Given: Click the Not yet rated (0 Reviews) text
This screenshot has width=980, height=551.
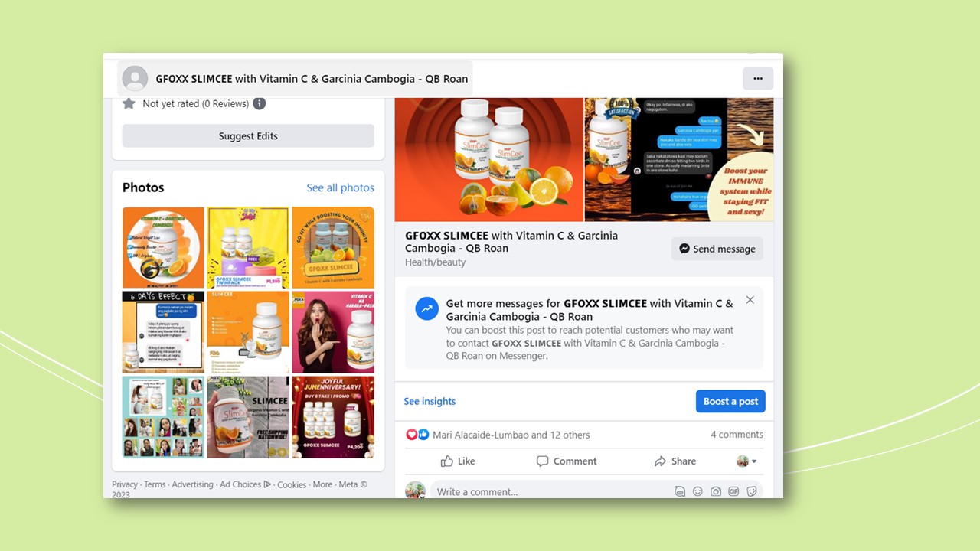Looking at the screenshot, I should [195, 103].
